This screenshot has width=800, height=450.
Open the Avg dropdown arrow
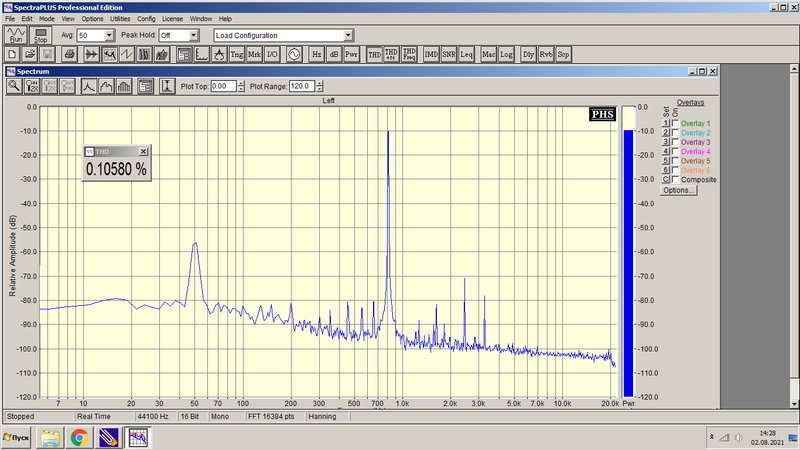(x=109, y=35)
